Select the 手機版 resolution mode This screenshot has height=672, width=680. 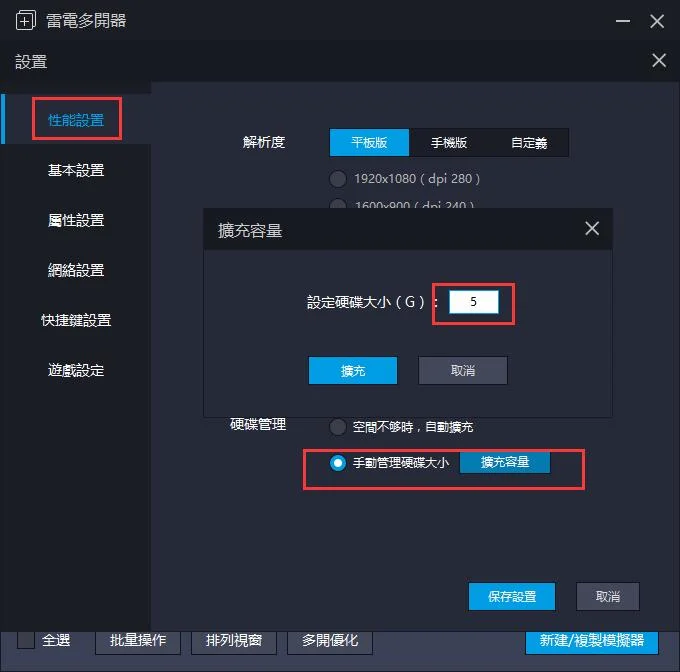click(449, 142)
